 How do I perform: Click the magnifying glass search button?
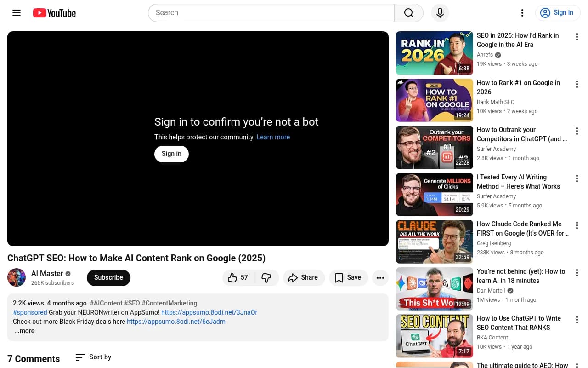pyautogui.click(x=408, y=13)
